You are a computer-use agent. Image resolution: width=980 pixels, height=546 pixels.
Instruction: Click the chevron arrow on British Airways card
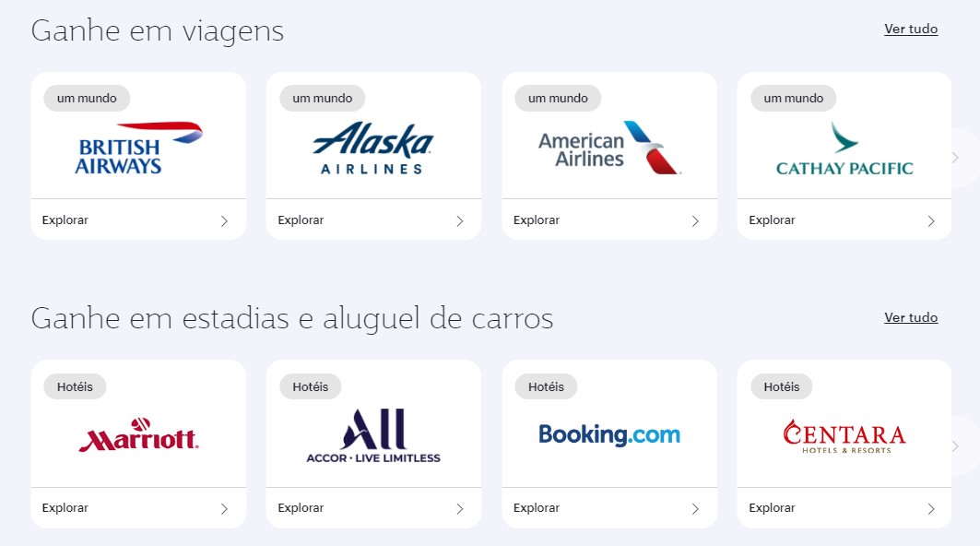(224, 221)
